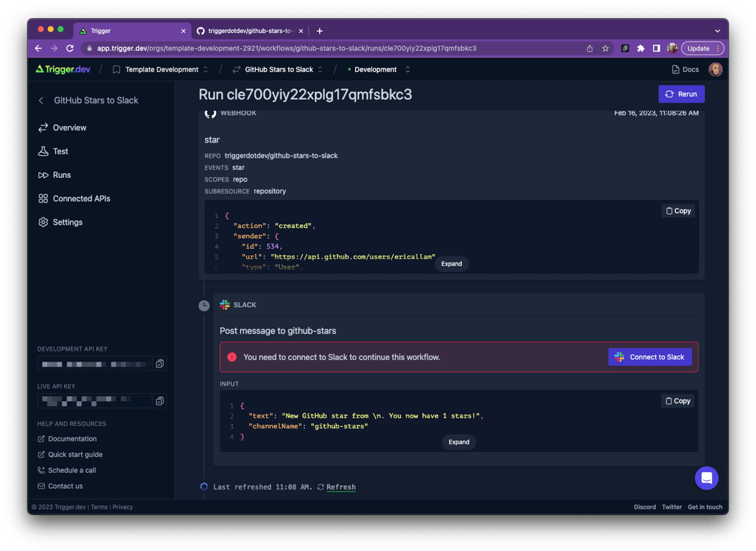This screenshot has width=756, height=551.
Task: Open the Documentation resource link
Action: click(67, 438)
